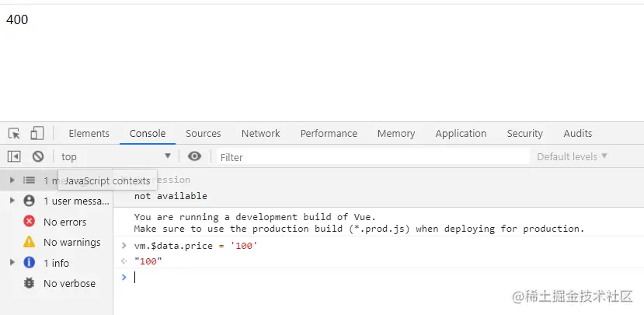Open the Audits tab
The image size is (644, 315).
coord(577,133)
